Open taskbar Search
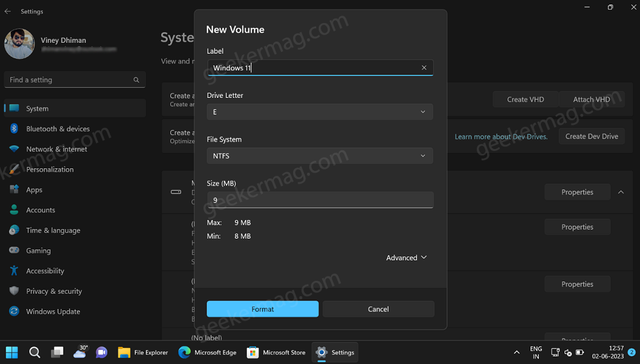The height and width of the screenshot is (364, 640). coord(35,352)
